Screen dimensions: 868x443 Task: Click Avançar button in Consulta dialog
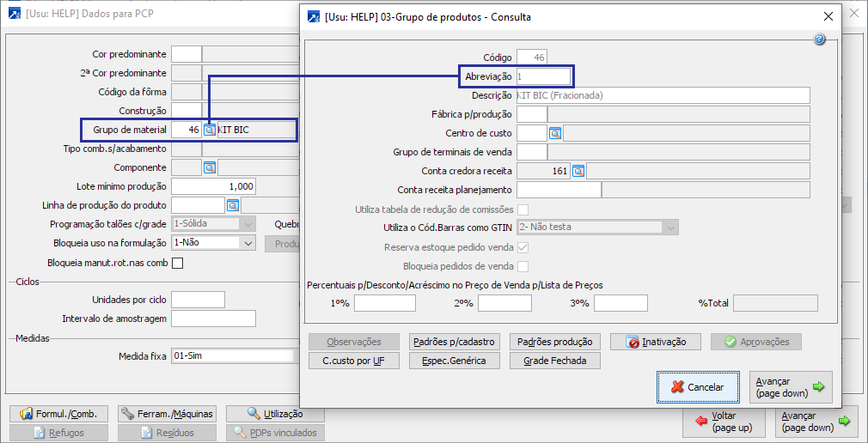[x=791, y=387]
